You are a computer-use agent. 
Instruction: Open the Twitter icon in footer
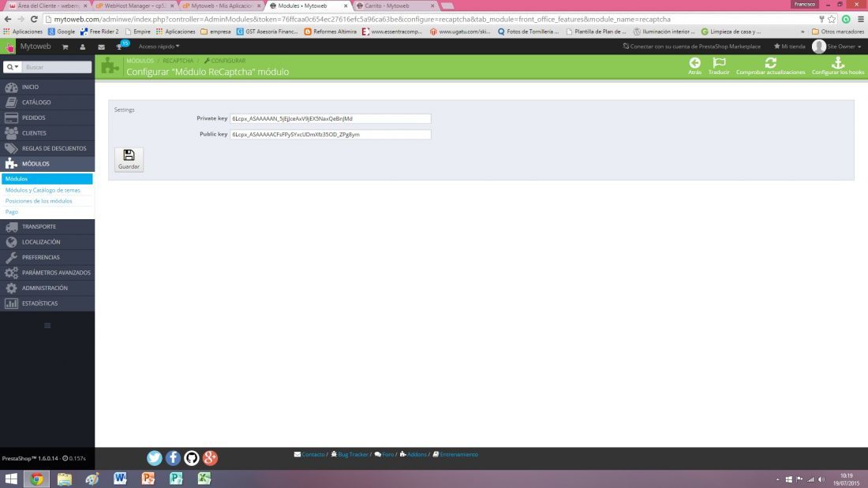(x=155, y=457)
